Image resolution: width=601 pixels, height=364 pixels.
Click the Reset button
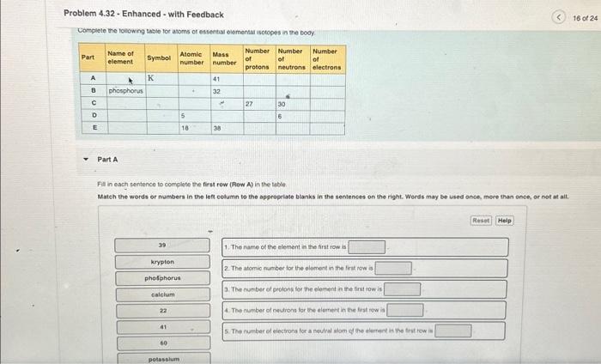[481, 221]
